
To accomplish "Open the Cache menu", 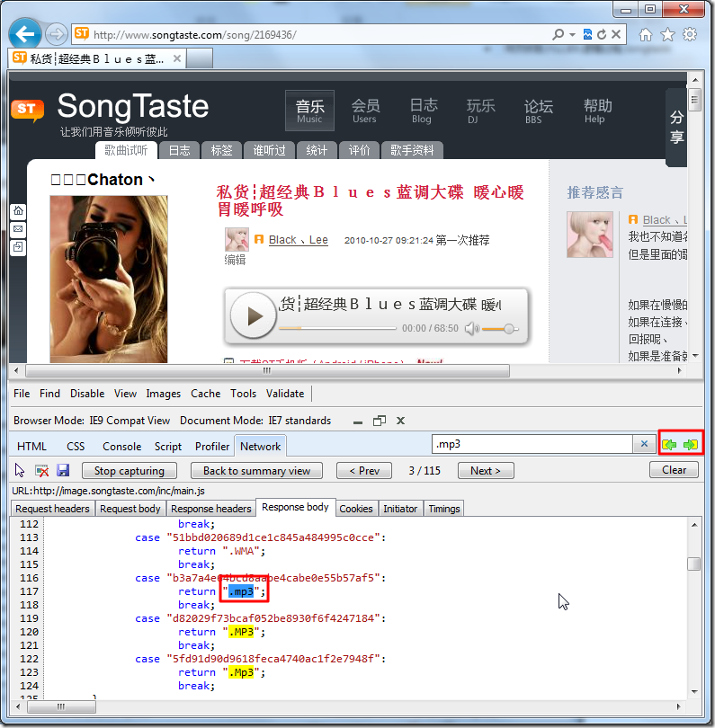I will pyautogui.click(x=205, y=394).
